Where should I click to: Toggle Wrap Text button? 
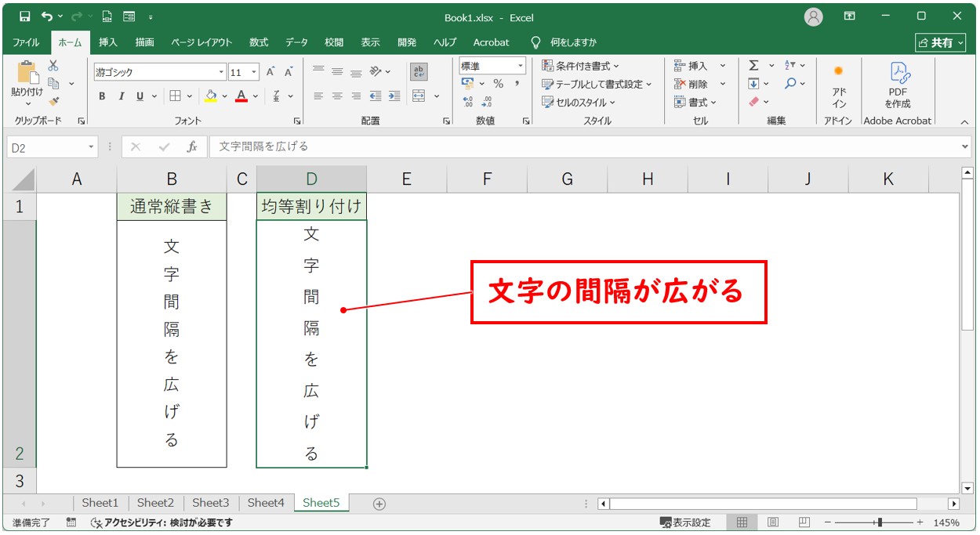[419, 72]
